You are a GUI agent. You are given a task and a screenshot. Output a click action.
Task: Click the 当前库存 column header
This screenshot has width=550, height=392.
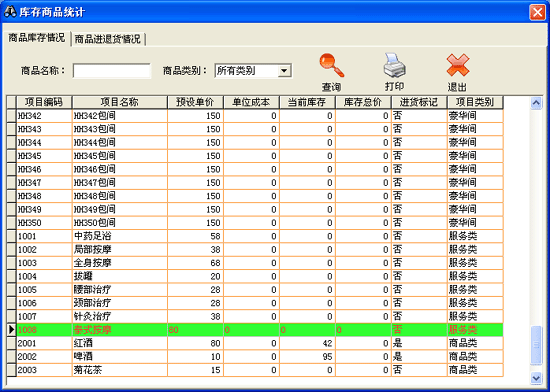pyautogui.click(x=307, y=102)
